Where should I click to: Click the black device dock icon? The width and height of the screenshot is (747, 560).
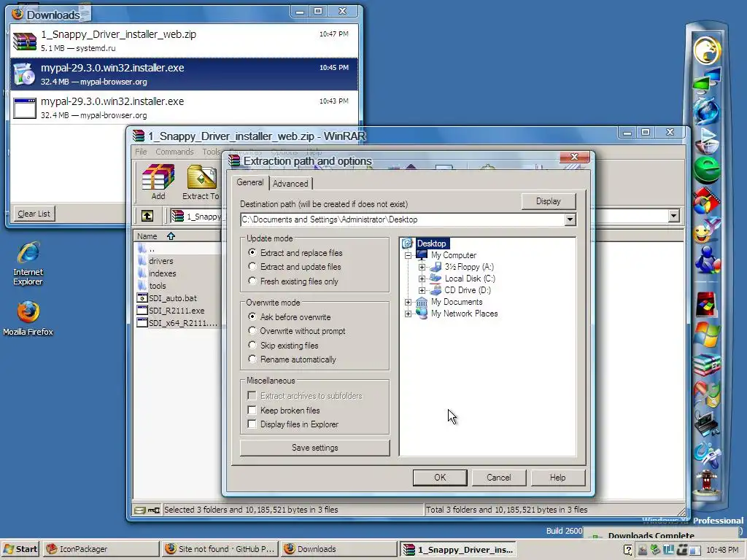point(707,424)
